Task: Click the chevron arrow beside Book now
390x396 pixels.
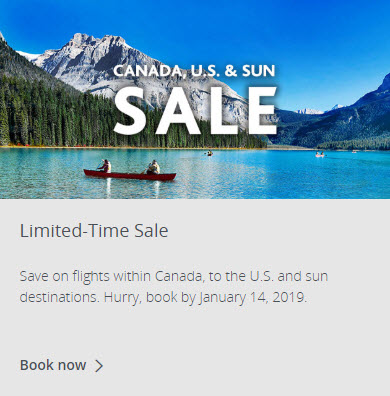Action: [99, 366]
